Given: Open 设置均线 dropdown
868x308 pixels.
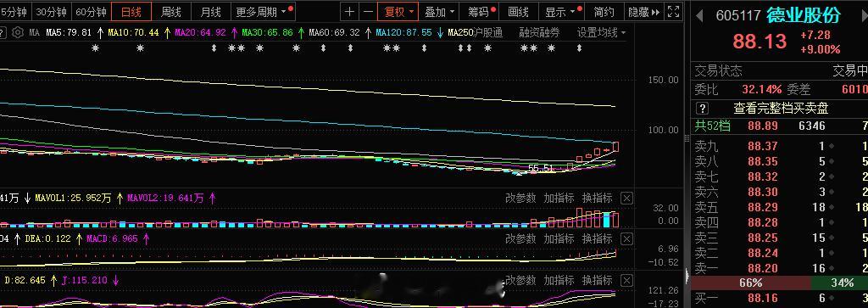Looking at the screenshot, I should click(601, 33).
